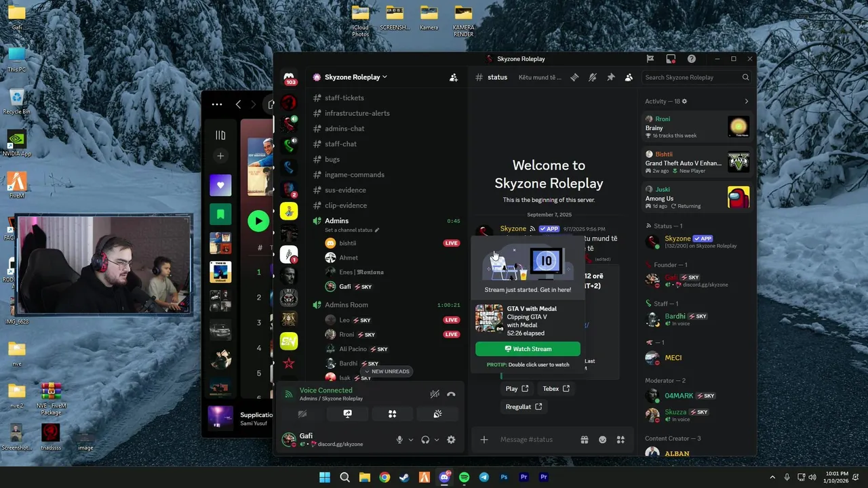Open the gift icon in message box
Screen dimensions: 868x488
coord(585,440)
